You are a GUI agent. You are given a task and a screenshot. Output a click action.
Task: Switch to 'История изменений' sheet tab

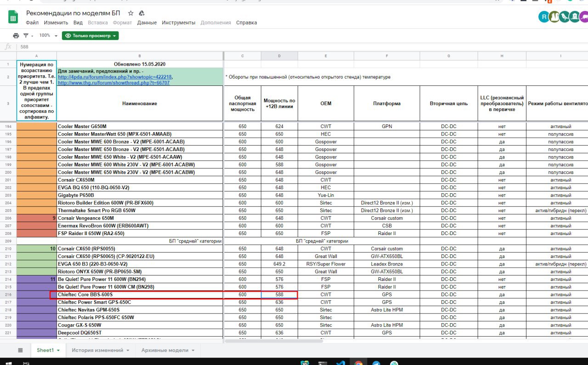97,350
